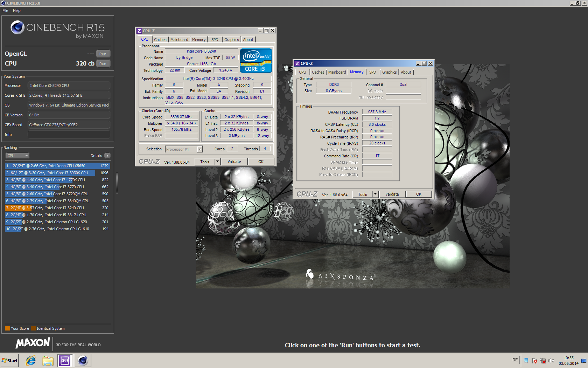Select ranking row Core i7-3840QM CPU
588x368 pixels.
coord(58,201)
